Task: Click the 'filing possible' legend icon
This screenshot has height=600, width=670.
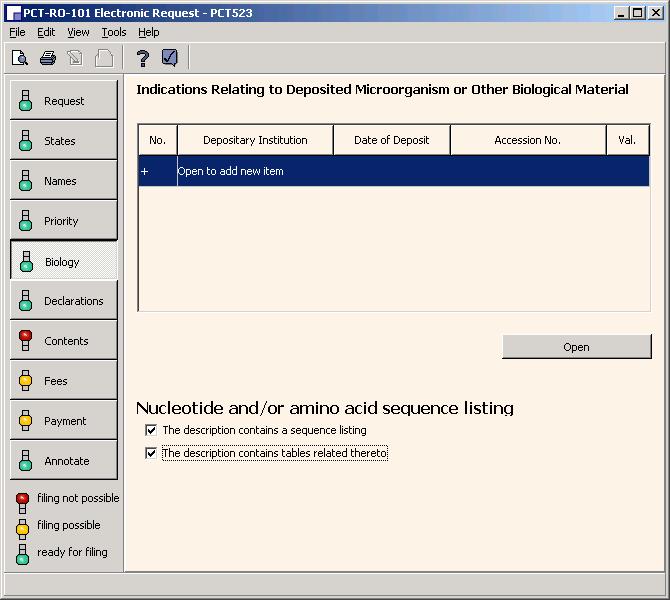Action: (22, 529)
